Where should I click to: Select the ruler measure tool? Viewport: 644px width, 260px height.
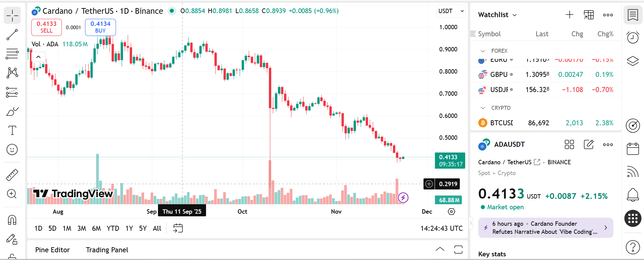pyautogui.click(x=12, y=175)
